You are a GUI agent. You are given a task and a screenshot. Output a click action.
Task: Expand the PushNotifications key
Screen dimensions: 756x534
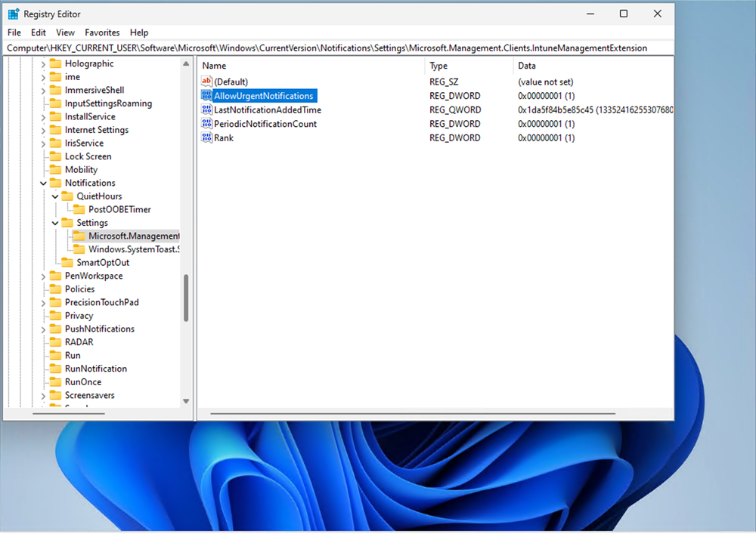tap(43, 329)
